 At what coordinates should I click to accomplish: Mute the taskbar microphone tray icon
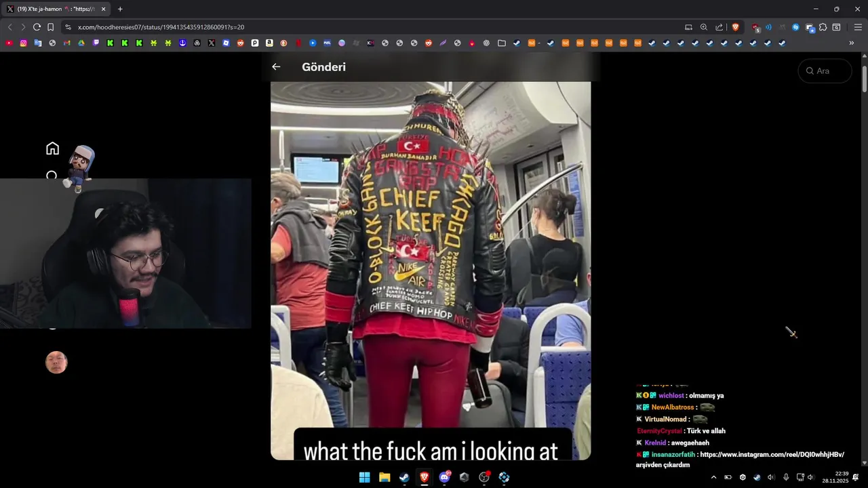click(x=786, y=477)
